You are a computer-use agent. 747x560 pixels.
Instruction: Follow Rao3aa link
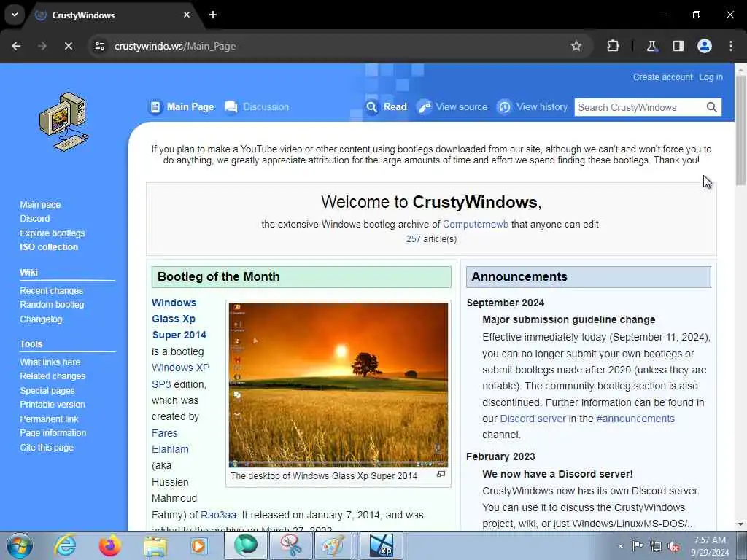[218, 515]
